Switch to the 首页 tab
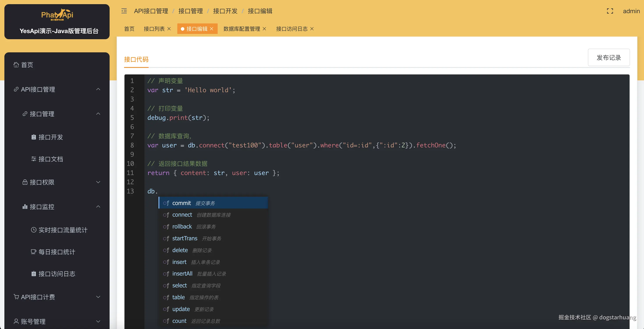 tap(129, 29)
